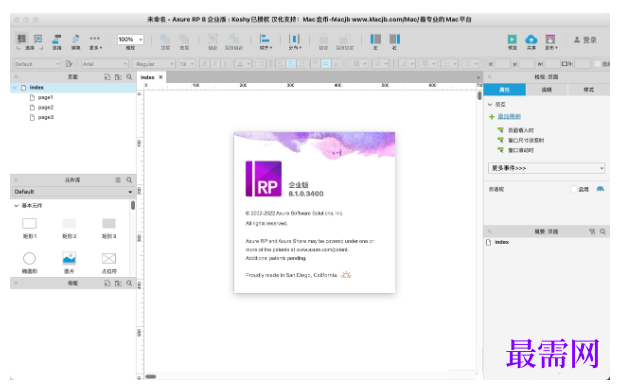The height and width of the screenshot is (385, 618).
Task: Search the widget library
Action: [x=129, y=180]
